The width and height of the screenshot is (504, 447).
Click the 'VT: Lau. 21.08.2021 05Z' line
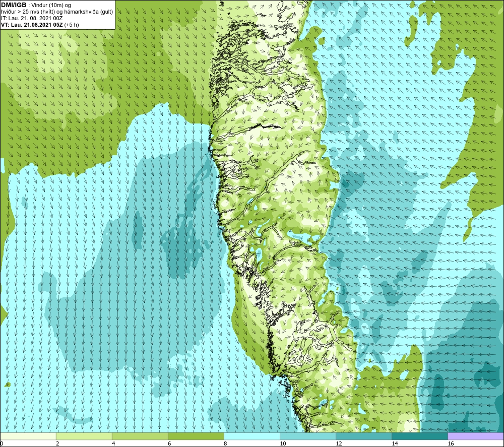pyautogui.click(x=40, y=25)
